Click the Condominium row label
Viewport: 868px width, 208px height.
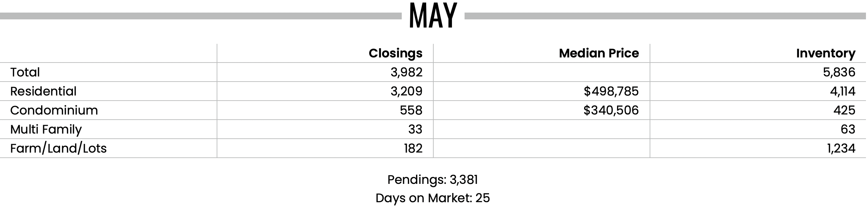point(54,110)
